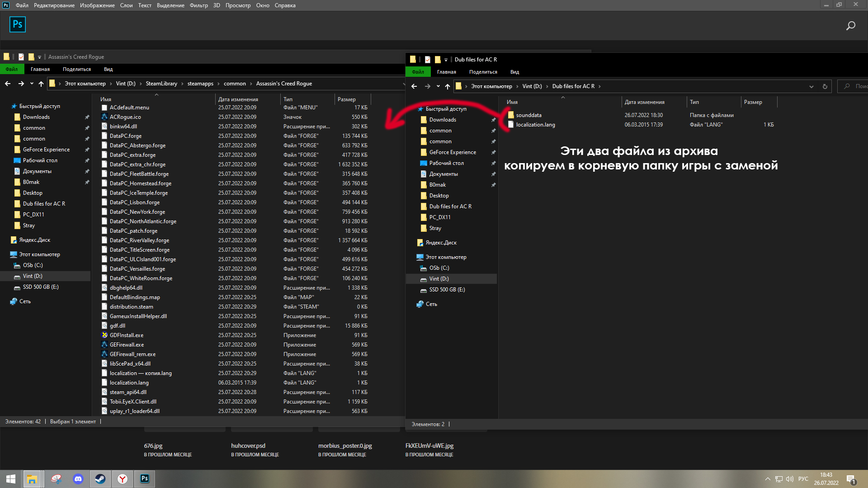The height and width of the screenshot is (488, 868).
Task: Switch to the Вид tab in the left Explorer
Action: coord(108,69)
